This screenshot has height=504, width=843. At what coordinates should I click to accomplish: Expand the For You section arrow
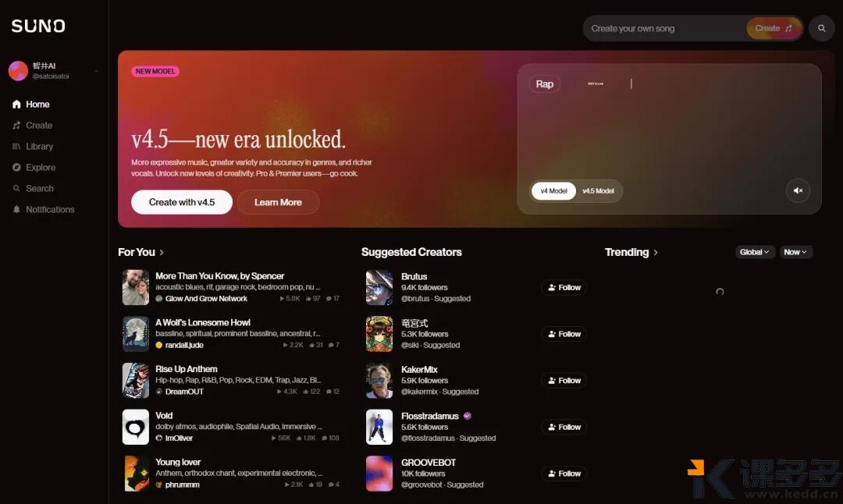point(162,252)
